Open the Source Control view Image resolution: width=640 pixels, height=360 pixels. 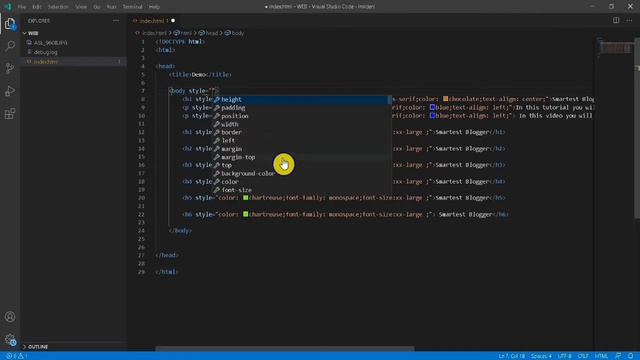(x=10, y=68)
